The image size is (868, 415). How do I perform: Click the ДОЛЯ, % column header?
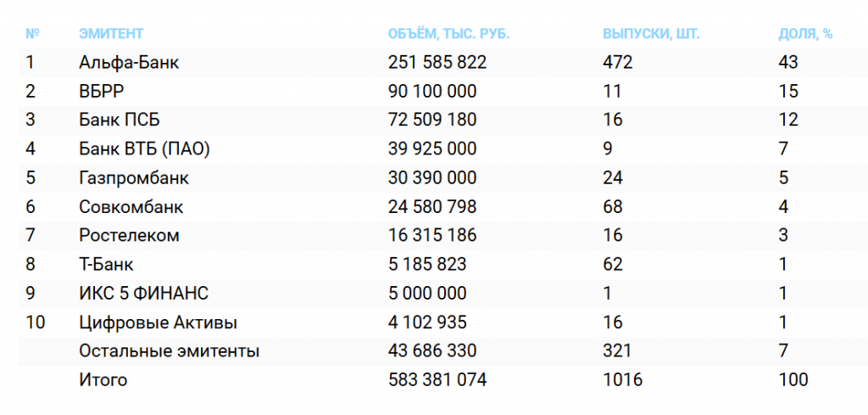point(805,34)
